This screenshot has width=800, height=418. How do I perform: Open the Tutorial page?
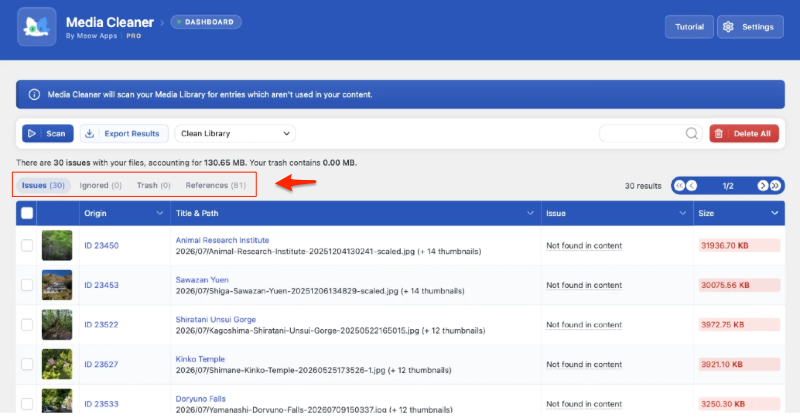point(689,27)
